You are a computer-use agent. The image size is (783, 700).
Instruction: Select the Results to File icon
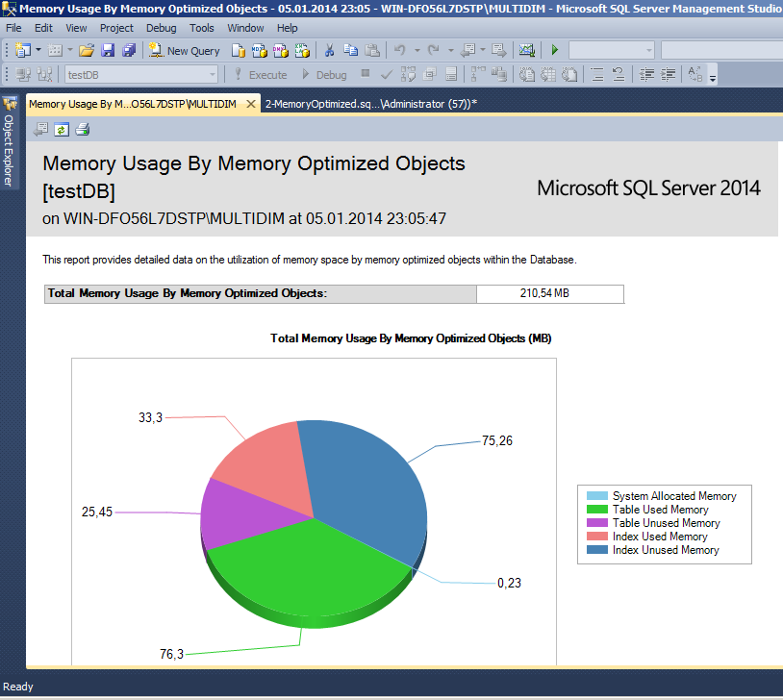click(x=569, y=74)
